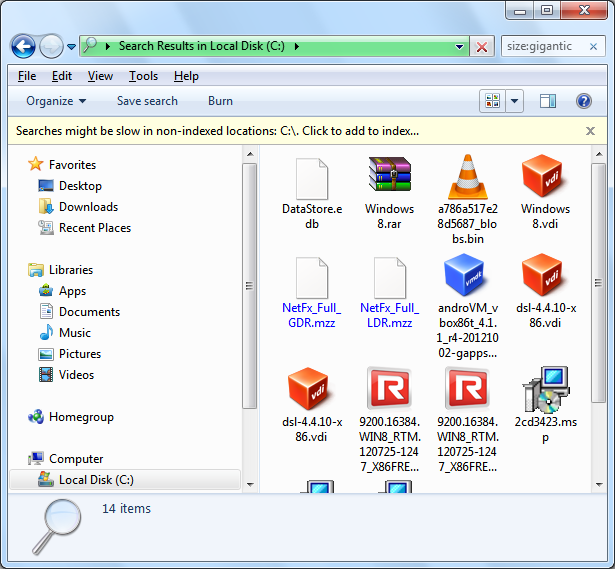Click the size:gigantic search box
Image resolution: width=615 pixels, height=569 pixels.
pyautogui.click(x=550, y=46)
